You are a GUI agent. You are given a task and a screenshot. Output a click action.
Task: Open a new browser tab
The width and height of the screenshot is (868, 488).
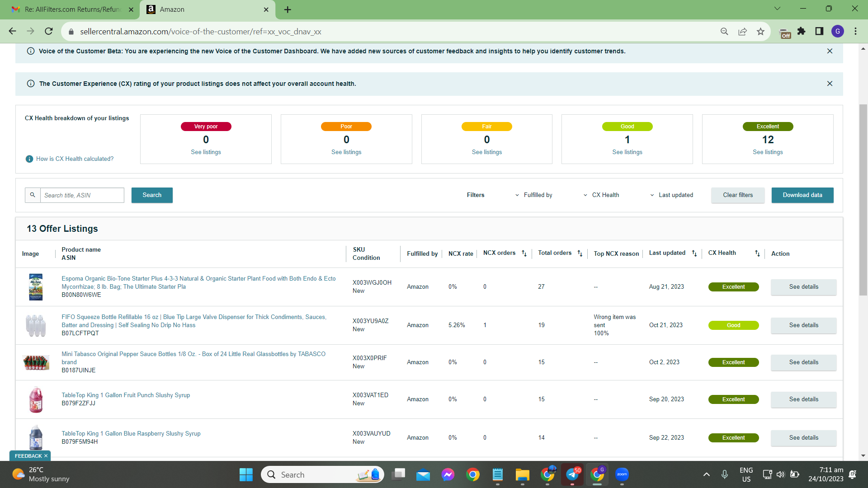pos(288,9)
